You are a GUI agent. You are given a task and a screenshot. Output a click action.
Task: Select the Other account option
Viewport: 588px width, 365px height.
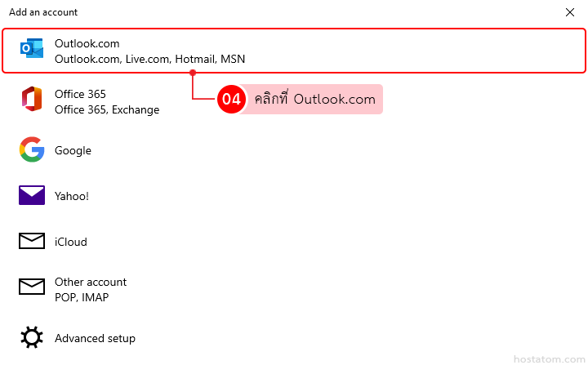(91, 282)
